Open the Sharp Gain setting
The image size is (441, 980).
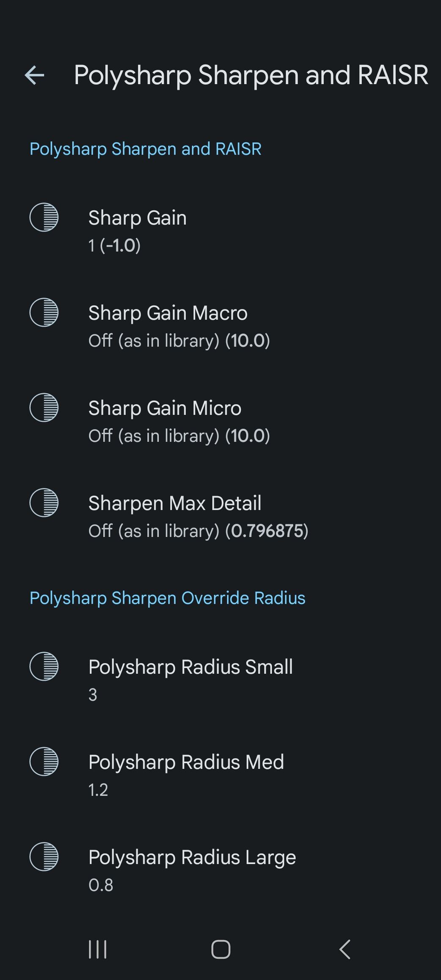[220, 231]
